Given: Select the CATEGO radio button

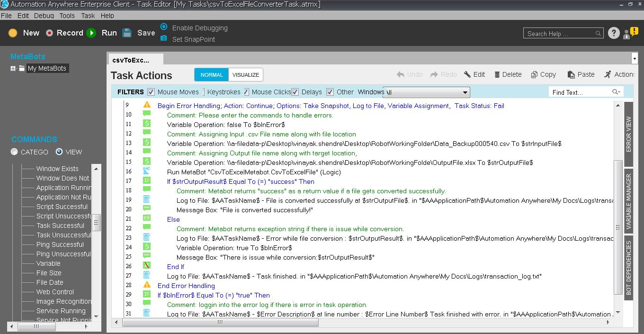Looking at the screenshot, I should 15,152.
